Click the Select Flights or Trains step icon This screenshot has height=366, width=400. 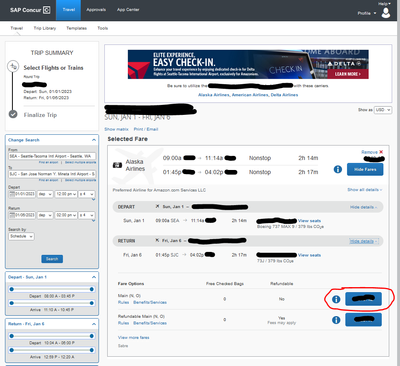pos(13,66)
